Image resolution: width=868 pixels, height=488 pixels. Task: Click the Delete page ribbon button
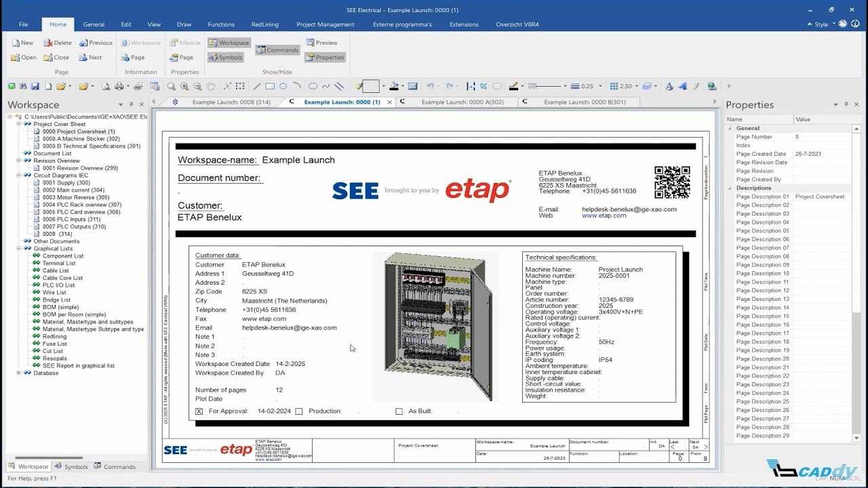pyautogui.click(x=58, y=43)
